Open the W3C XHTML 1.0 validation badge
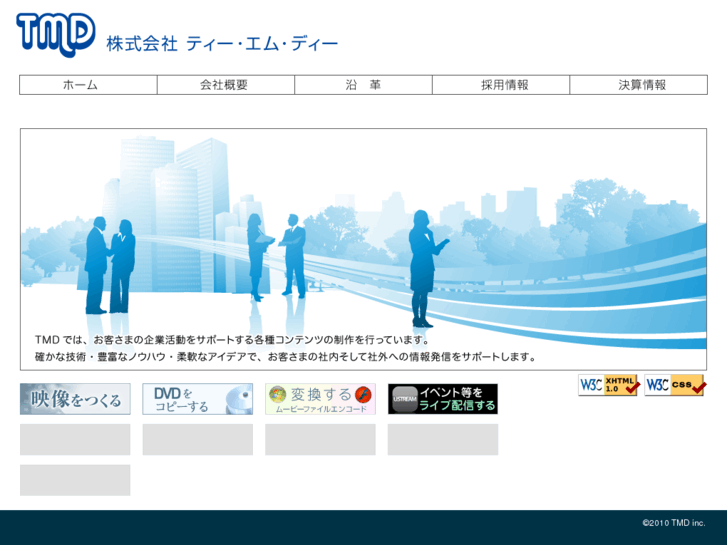Viewport: 727px width, 545px height. point(608,385)
